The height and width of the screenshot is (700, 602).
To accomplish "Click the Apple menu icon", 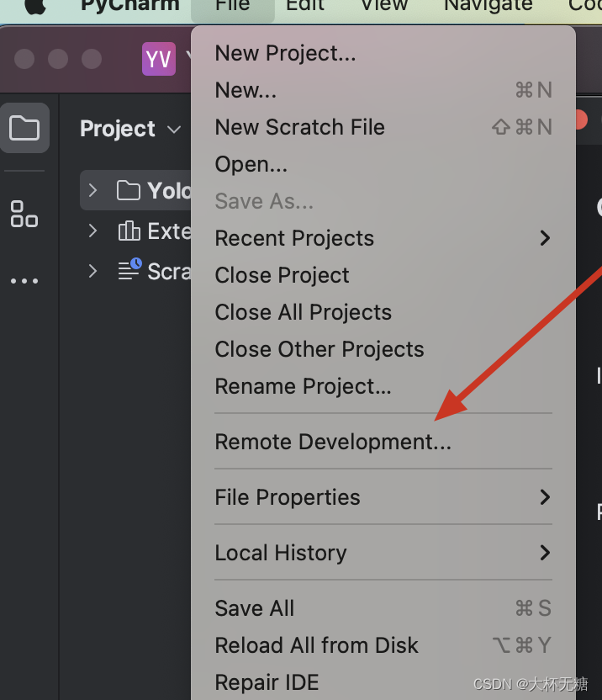I will [35, 5].
